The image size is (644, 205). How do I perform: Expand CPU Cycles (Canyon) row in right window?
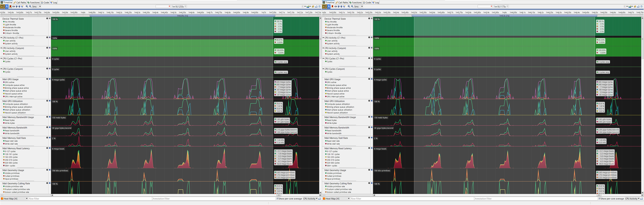click(323, 69)
